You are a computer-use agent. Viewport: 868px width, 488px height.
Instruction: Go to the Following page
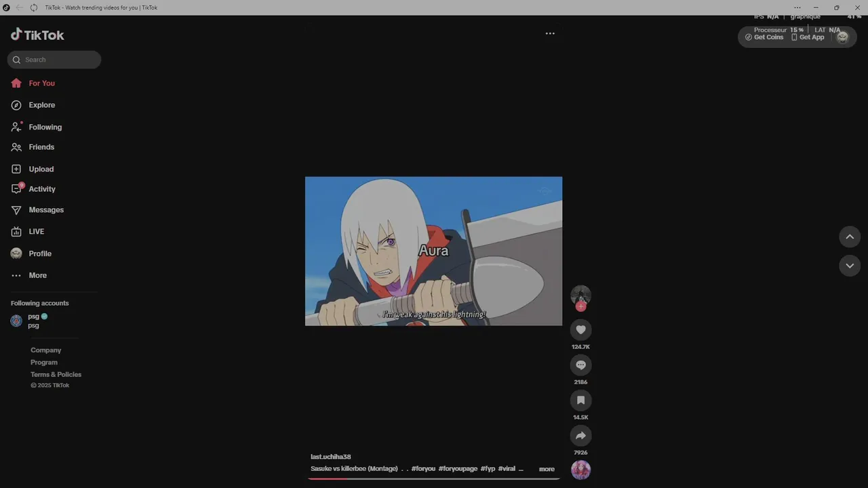45,127
